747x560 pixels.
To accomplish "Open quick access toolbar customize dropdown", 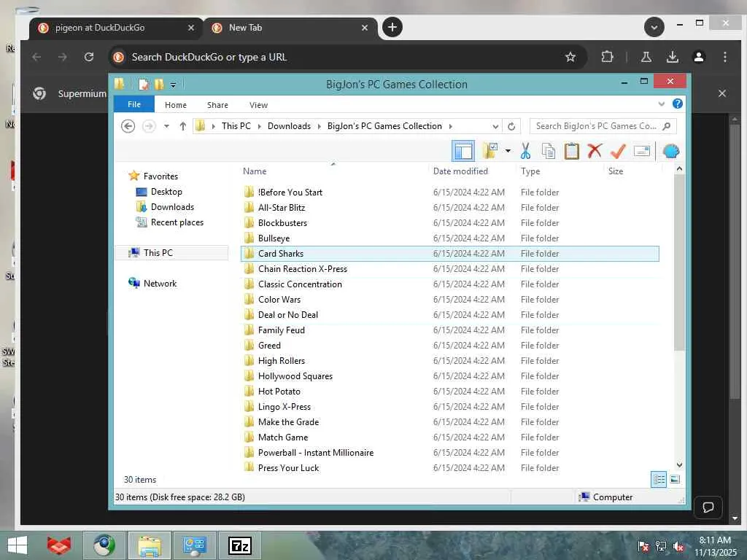I will [x=173, y=85].
